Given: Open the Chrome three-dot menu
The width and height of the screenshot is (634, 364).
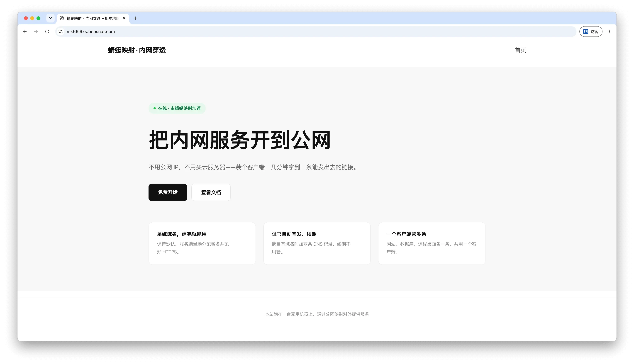Looking at the screenshot, I should pos(609,32).
